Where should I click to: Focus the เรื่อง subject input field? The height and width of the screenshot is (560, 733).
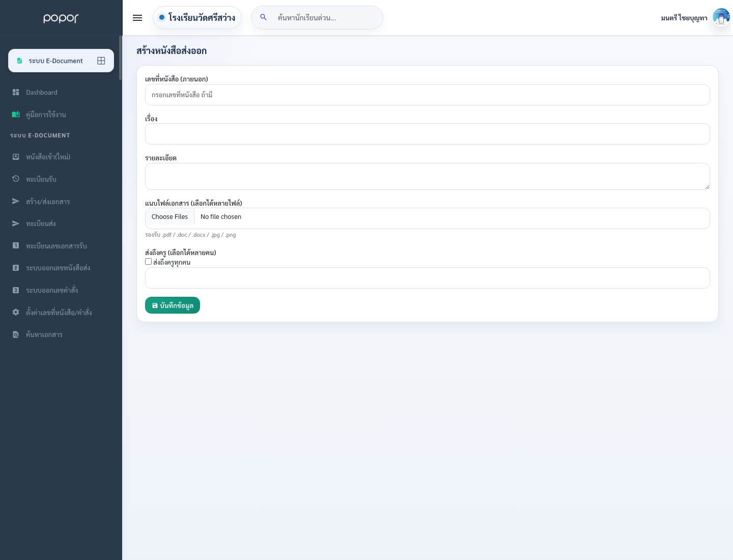point(428,134)
